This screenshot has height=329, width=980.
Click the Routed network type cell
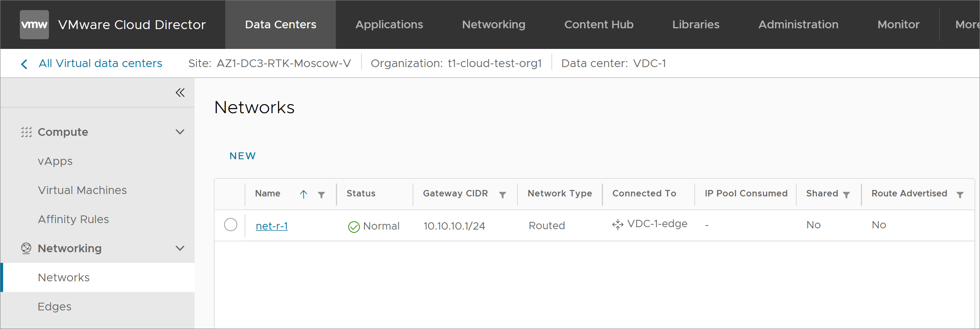(x=547, y=226)
